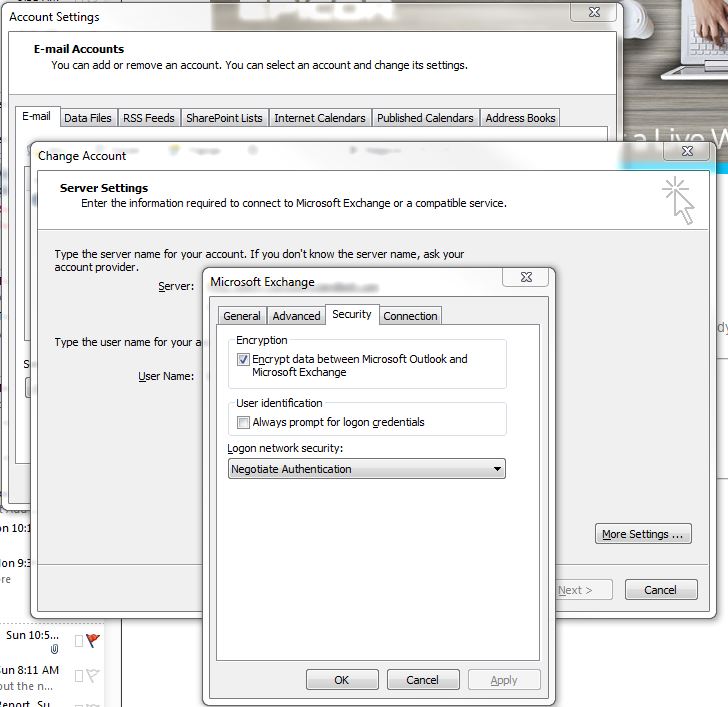The height and width of the screenshot is (707, 728).
Task: Close the Microsoft Exchange dialog
Action: click(x=526, y=278)
